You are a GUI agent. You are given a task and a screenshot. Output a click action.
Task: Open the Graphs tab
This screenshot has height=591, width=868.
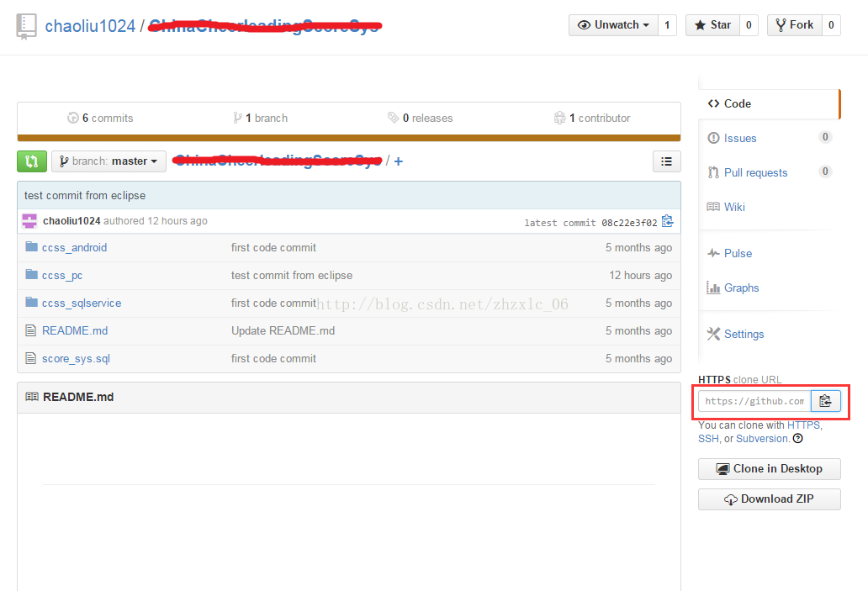click(x=741, y=288)
